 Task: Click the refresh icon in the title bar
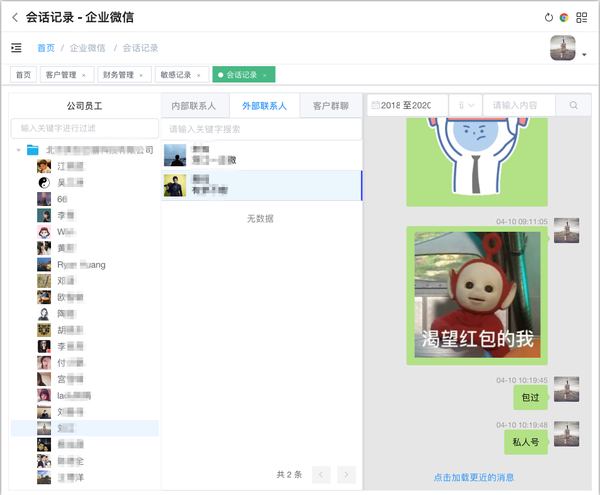548,18
